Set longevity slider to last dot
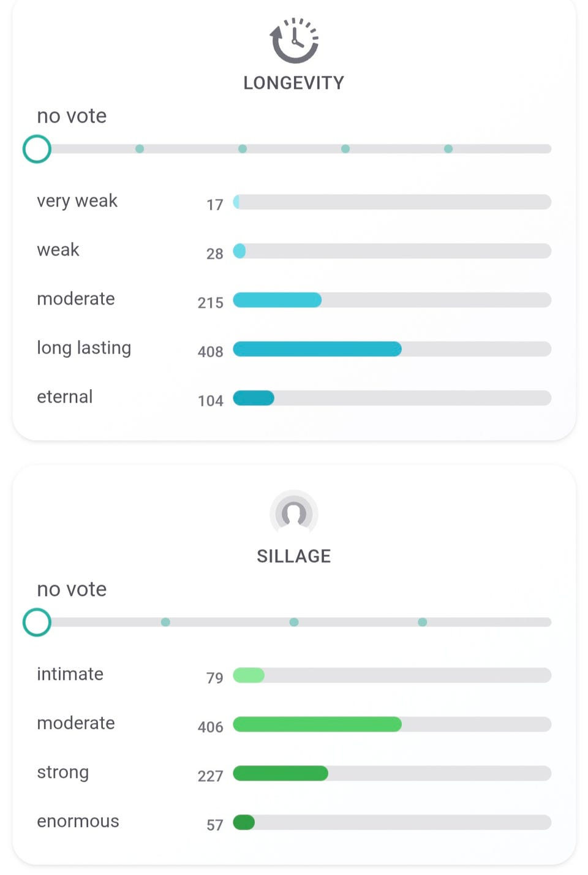588x875 pixels. 448,149
